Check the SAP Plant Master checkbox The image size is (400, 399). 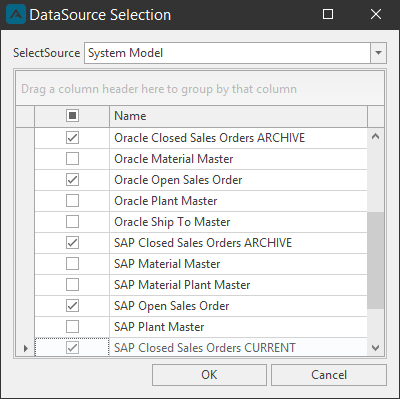pyautogui.click(x=72, y=327)
